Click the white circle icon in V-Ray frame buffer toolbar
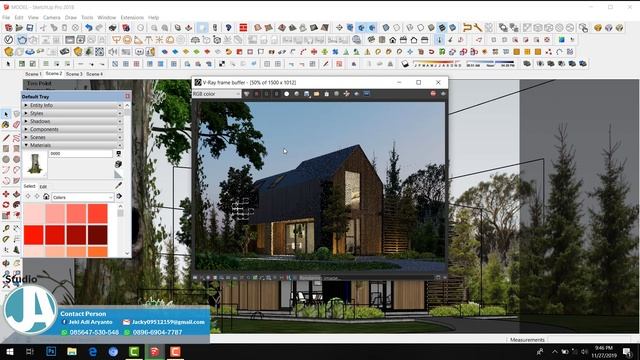This screenshot has width=640, height=360. [x=286, y=94]
